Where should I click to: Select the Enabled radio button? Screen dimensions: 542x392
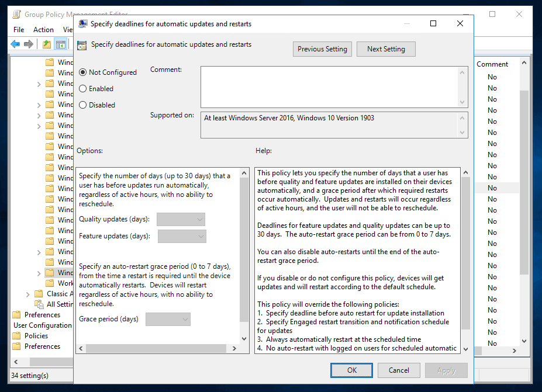[82, 88]
